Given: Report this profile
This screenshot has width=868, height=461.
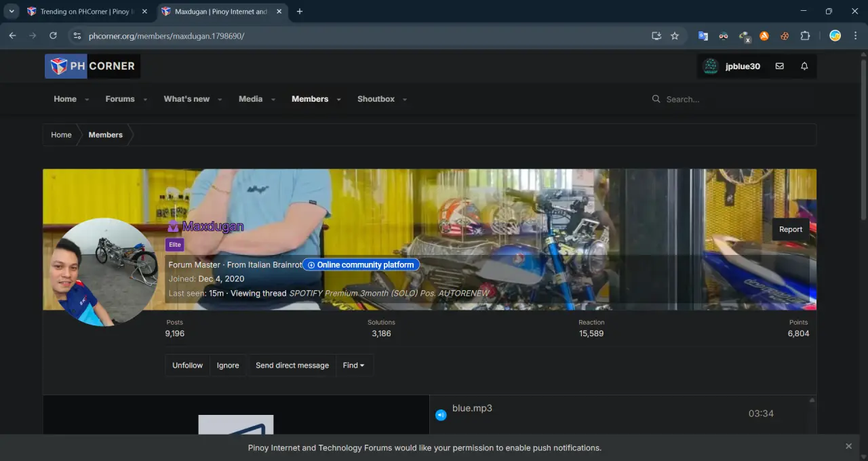Looking at the screenshot, I should coord(791,229).
